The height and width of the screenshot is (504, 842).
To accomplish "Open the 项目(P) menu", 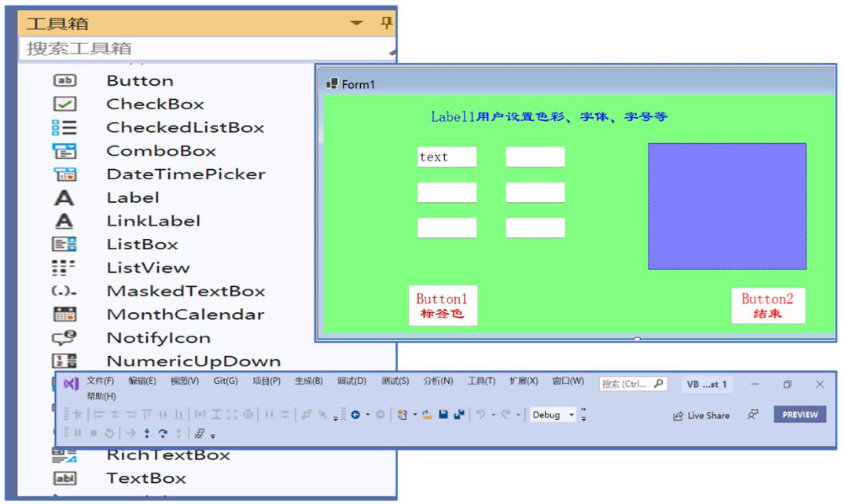I will [x=267, y=381].
